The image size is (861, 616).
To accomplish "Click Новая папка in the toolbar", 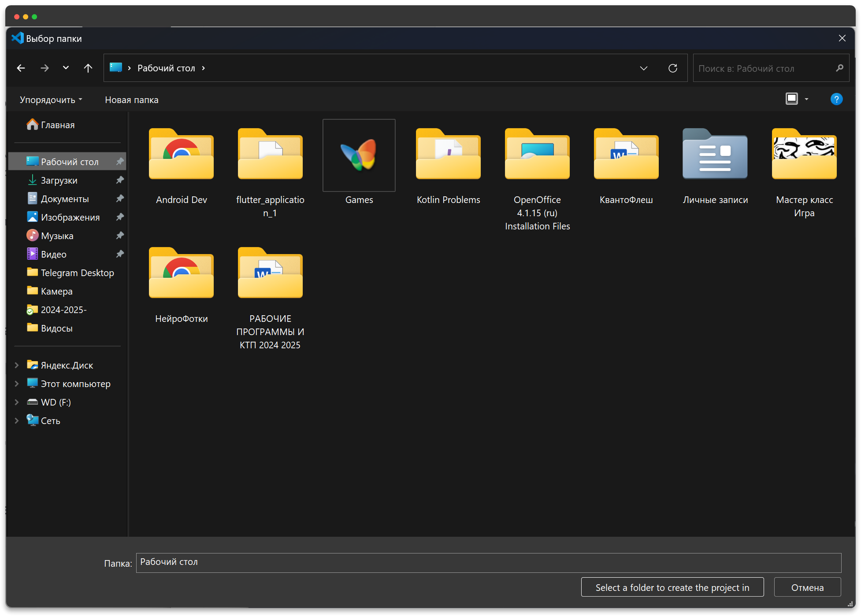I will pos(131,100).
